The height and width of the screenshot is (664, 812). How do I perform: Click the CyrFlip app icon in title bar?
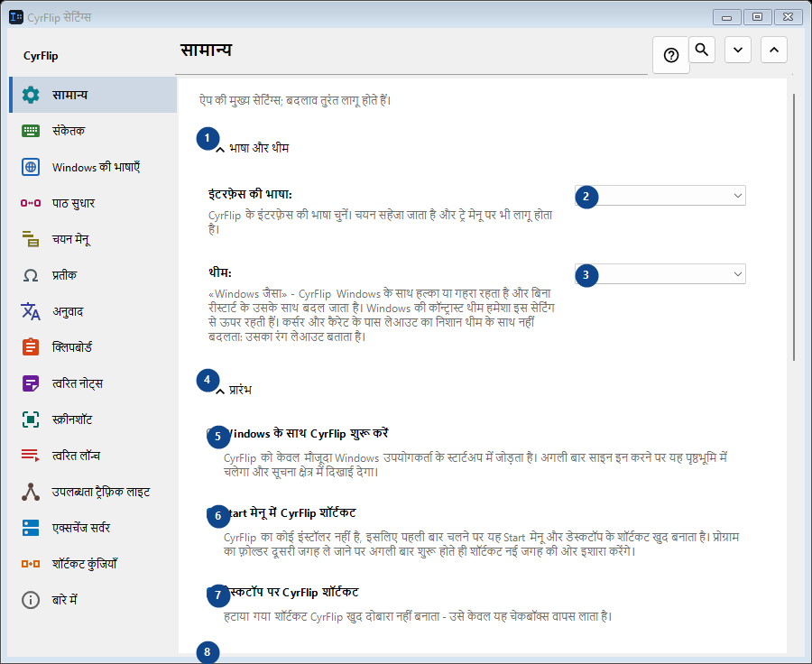pyautogui.click(x=16, y=17)
